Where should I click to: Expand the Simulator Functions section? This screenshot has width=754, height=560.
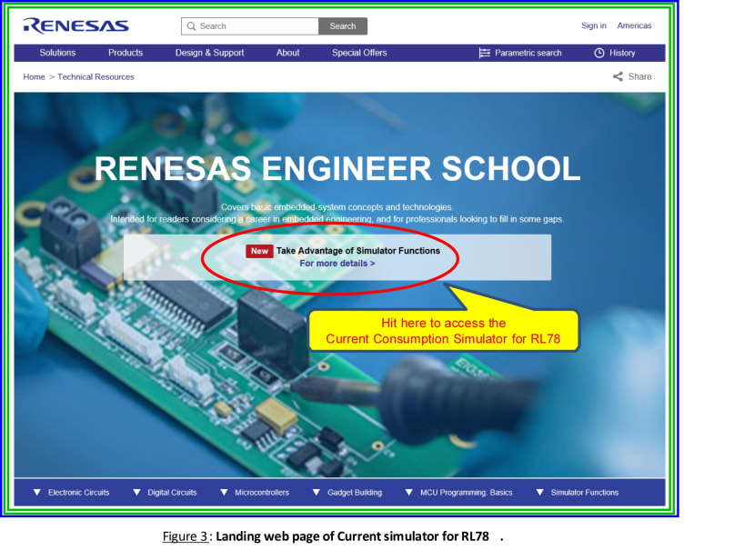point(577,492)
